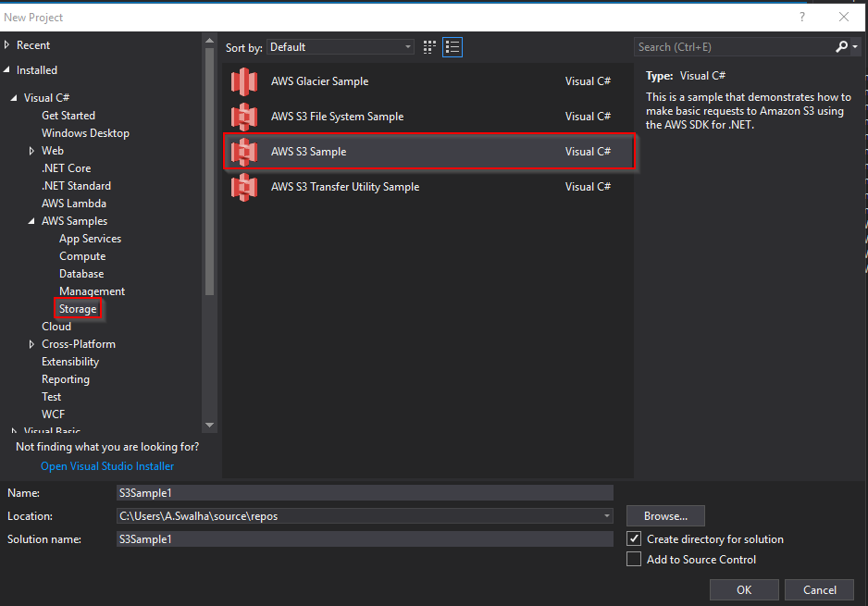Toggle Create directory for solution checkbox
Viewport: 868px width, 606px height.
tap(634, 538)
